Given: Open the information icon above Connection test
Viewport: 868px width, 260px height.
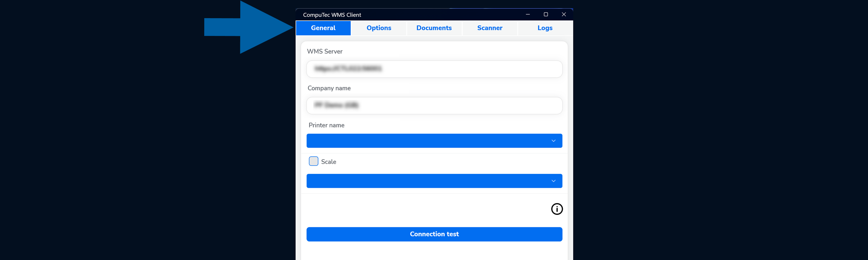Looking at the screenshot, I should 557,209.
